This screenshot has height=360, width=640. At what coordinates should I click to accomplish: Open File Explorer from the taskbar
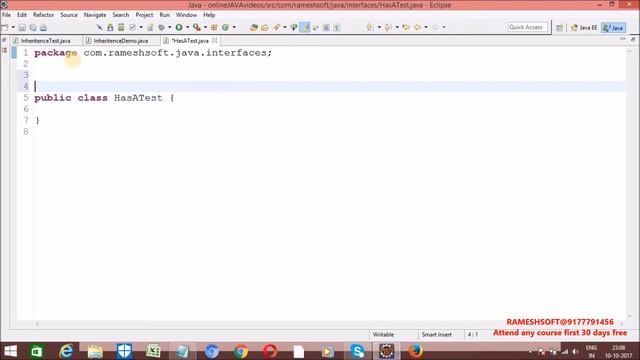(95, 351)
